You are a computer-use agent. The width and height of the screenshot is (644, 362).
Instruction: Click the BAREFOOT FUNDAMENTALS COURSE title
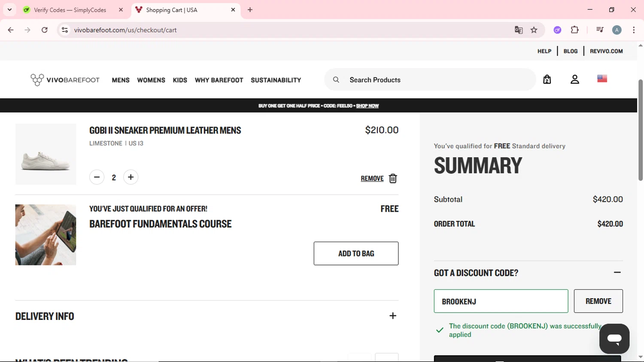(161, 224)
